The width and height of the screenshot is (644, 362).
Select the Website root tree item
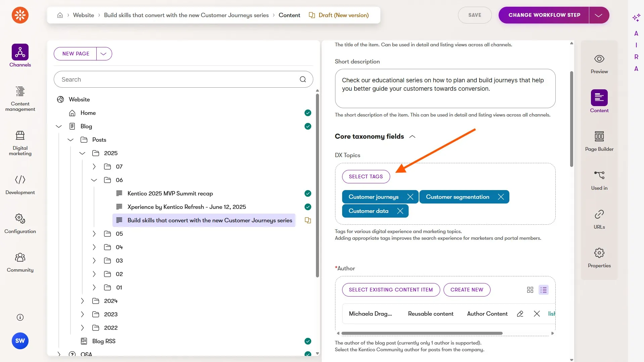pos(79,99)
